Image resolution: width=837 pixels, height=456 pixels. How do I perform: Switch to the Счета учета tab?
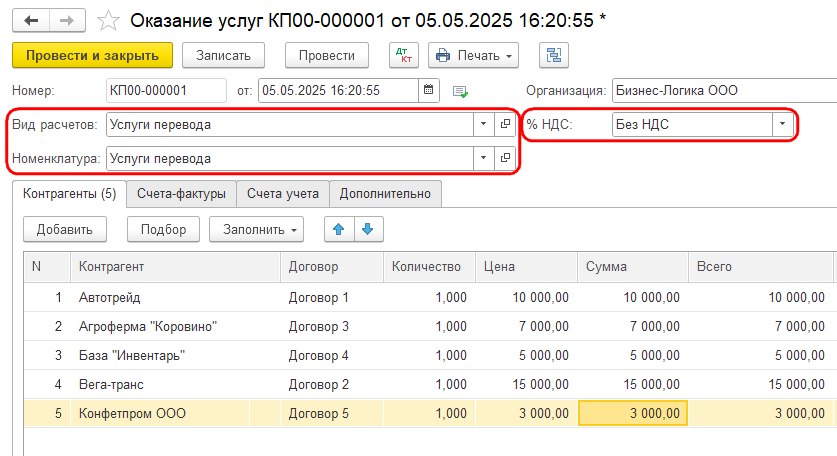283,194
